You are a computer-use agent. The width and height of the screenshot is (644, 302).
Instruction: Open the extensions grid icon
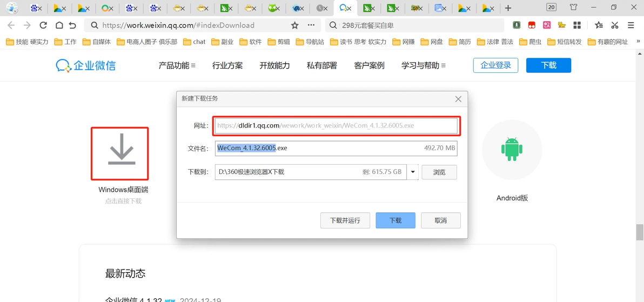[x=577, y=25]
